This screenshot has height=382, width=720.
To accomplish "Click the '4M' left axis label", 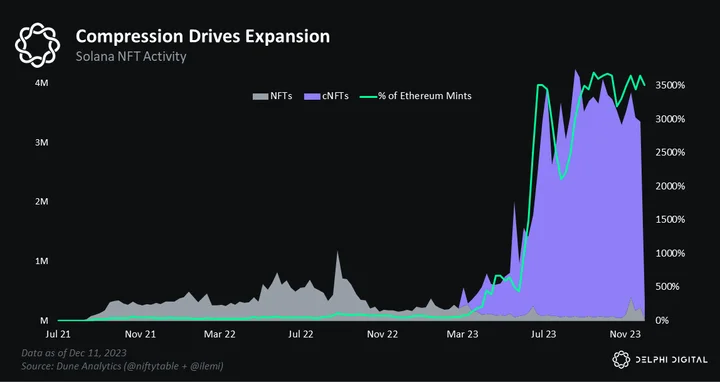I will click(x=42, y=83).
